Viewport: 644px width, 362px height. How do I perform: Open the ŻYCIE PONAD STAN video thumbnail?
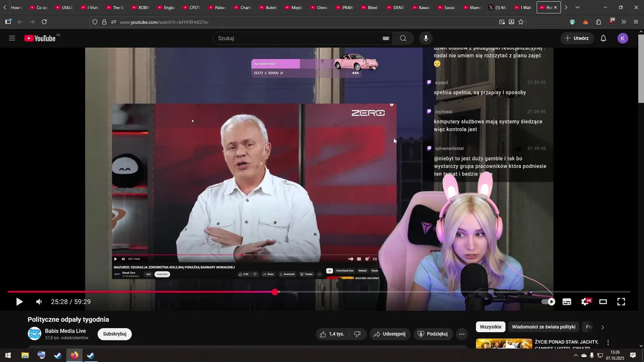[x=504, y=344]
